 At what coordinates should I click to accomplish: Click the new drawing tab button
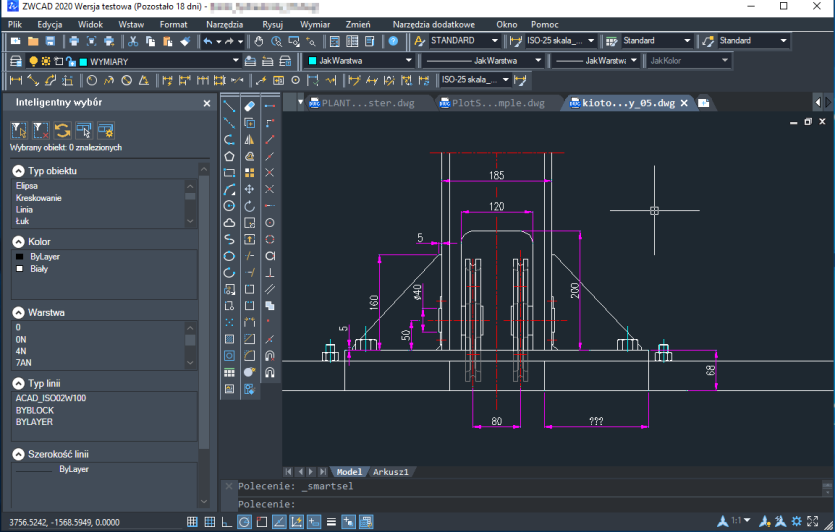703,103
